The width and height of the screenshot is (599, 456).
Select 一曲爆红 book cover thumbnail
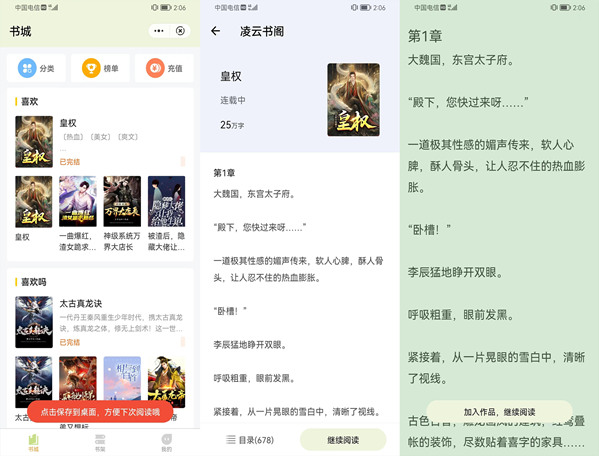click(78, 201)
